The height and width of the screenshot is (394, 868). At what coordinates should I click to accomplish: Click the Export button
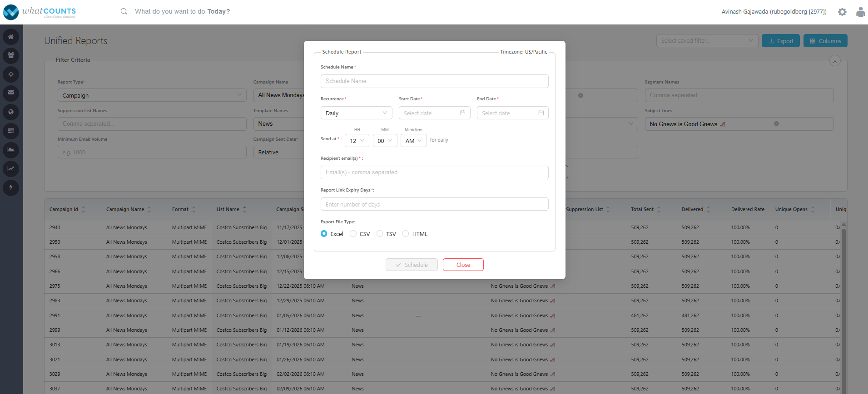(x=780, y=41)
